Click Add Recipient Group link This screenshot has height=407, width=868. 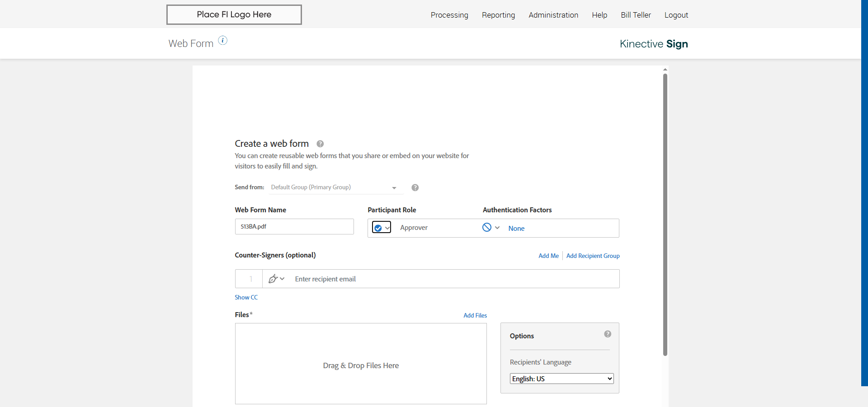tap(593, 256)
